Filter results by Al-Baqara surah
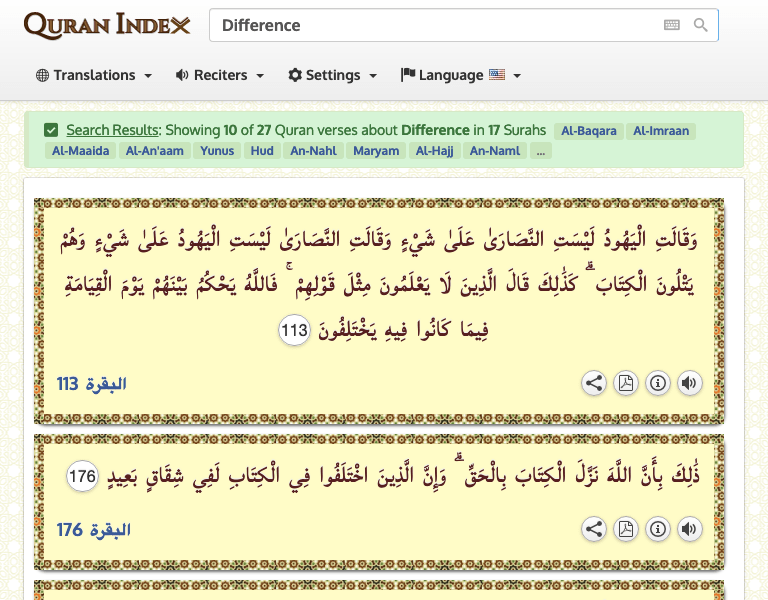This screenshot has width=768, height=600. [588, 131]
